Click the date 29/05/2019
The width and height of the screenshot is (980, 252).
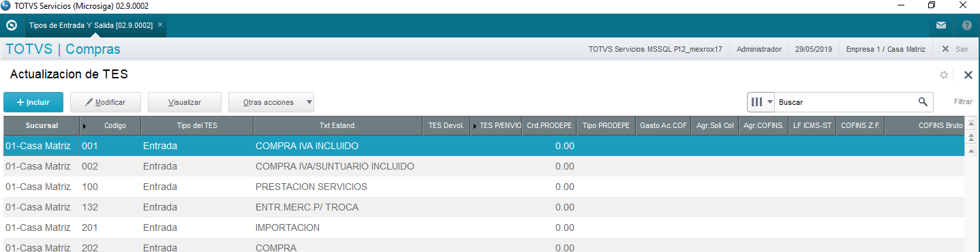click(814, 49)
